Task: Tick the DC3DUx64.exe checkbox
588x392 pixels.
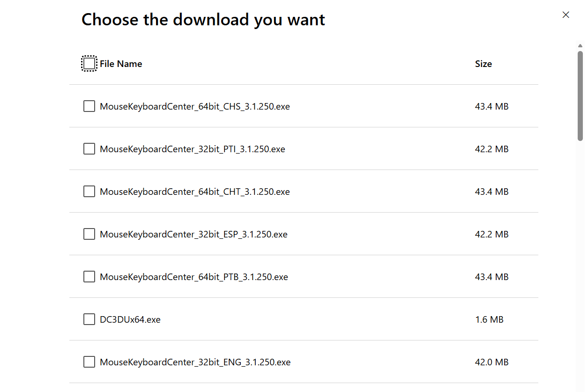Action: click(89, 319)
